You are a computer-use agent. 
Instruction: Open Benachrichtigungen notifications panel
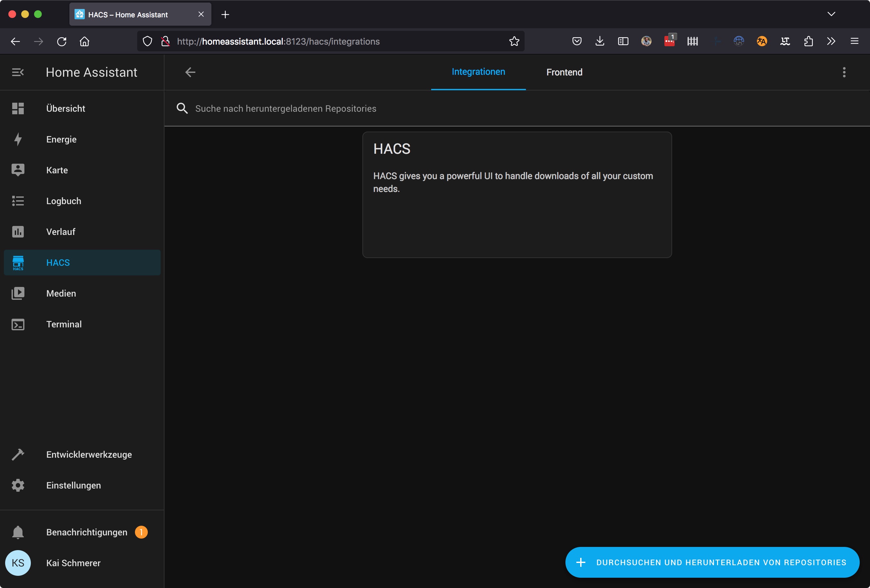click(86, 532)
